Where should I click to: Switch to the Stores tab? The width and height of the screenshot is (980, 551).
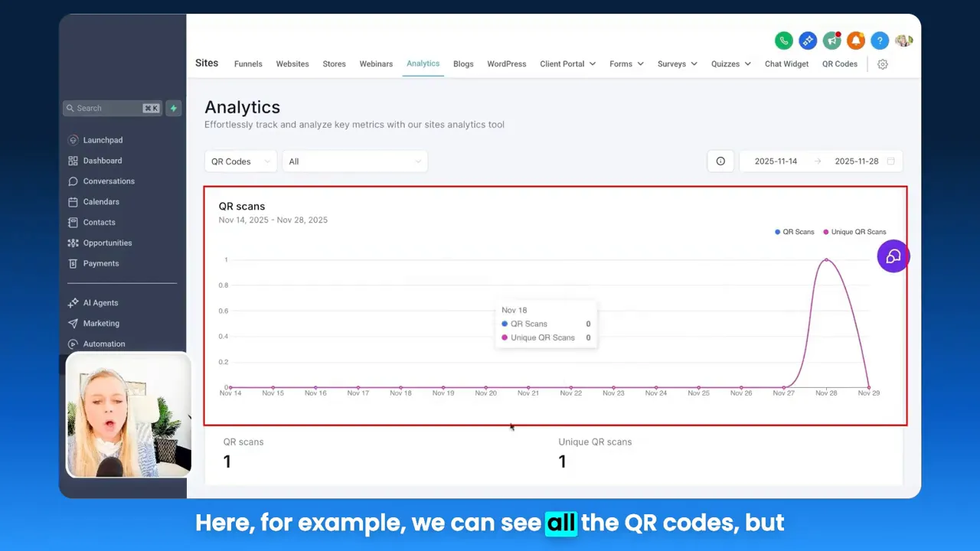click(334, 64)
